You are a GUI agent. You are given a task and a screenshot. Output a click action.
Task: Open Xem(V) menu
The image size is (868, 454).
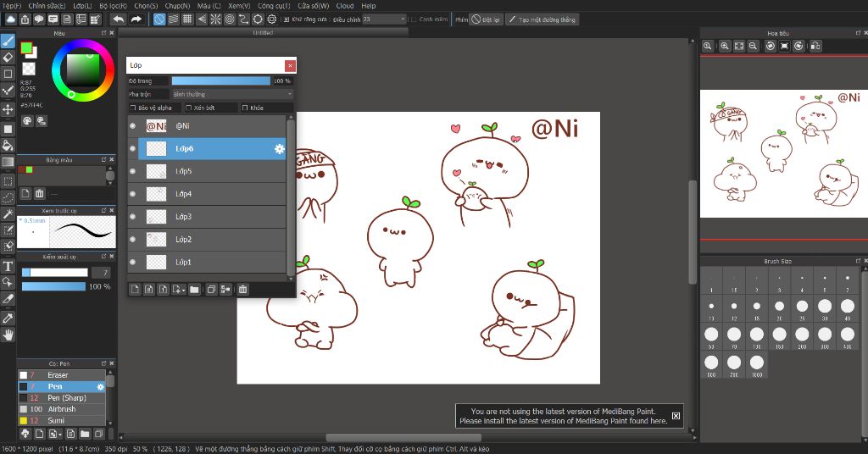pos(239,6)
